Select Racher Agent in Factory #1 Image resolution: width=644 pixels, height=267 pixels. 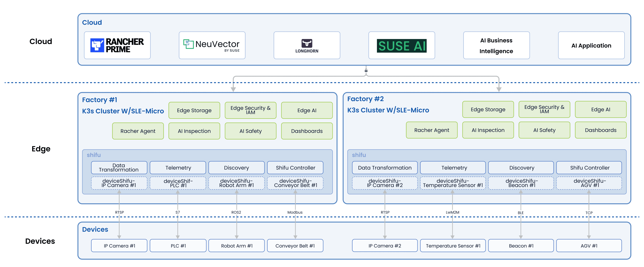pyautogui.click(x=138, y=131)
